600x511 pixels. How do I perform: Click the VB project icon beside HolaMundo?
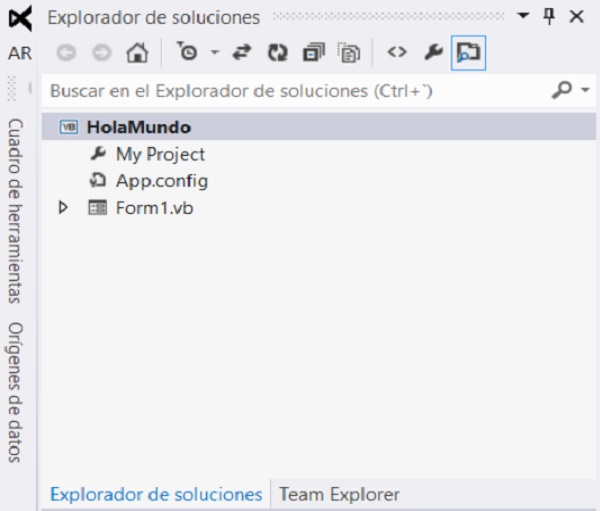coord(68,127)
